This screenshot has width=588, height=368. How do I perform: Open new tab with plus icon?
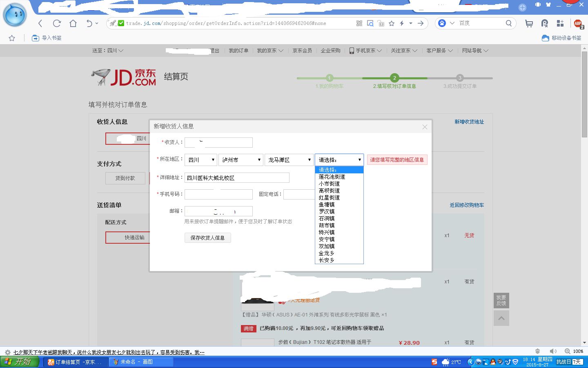[x=522, y=7]
